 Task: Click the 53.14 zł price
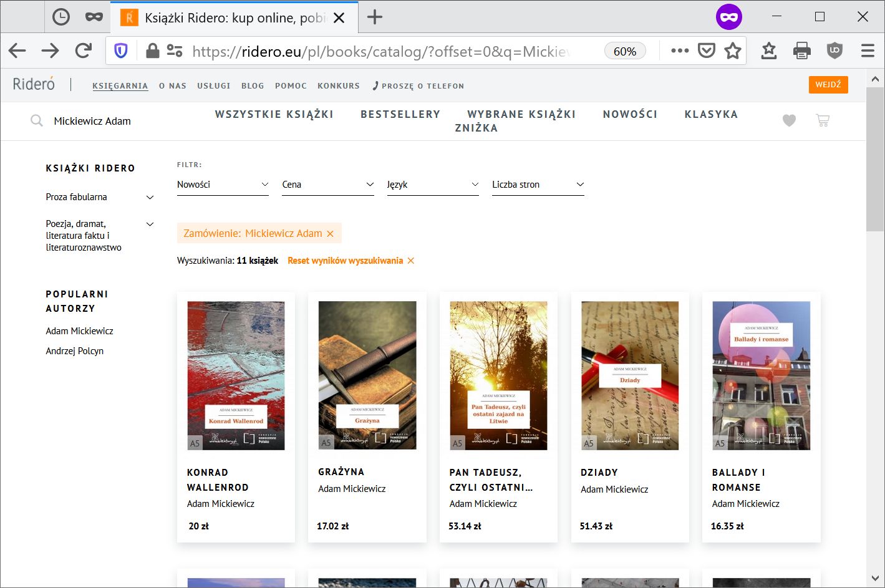(465, 526)
